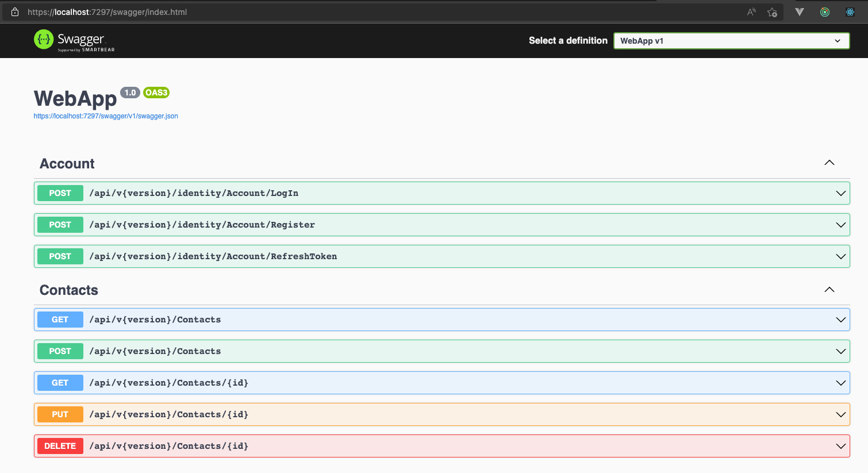Click the PUT badge for Contacts/{id}

click(x=60, y=414)
